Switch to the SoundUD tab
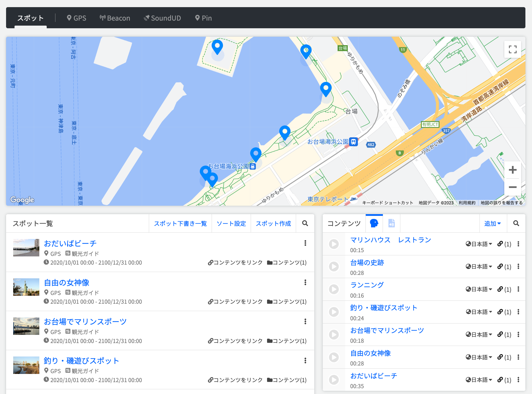Screen dimensions: 532x394 [162, 18]
